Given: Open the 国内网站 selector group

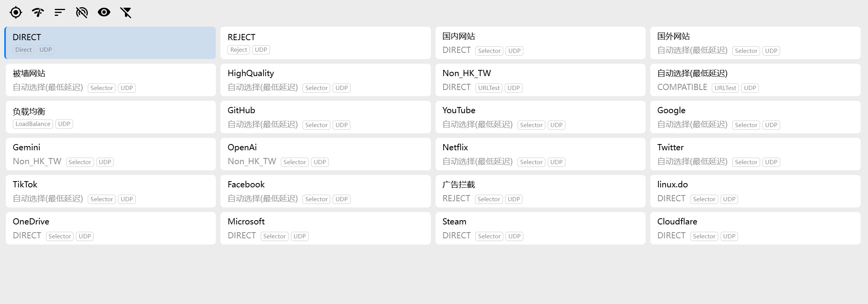Looking at the screenshot, I should tap(540, 43).
